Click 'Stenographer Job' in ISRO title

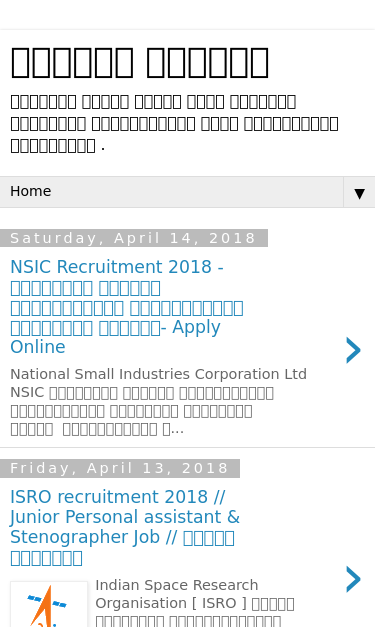(85, 537)
